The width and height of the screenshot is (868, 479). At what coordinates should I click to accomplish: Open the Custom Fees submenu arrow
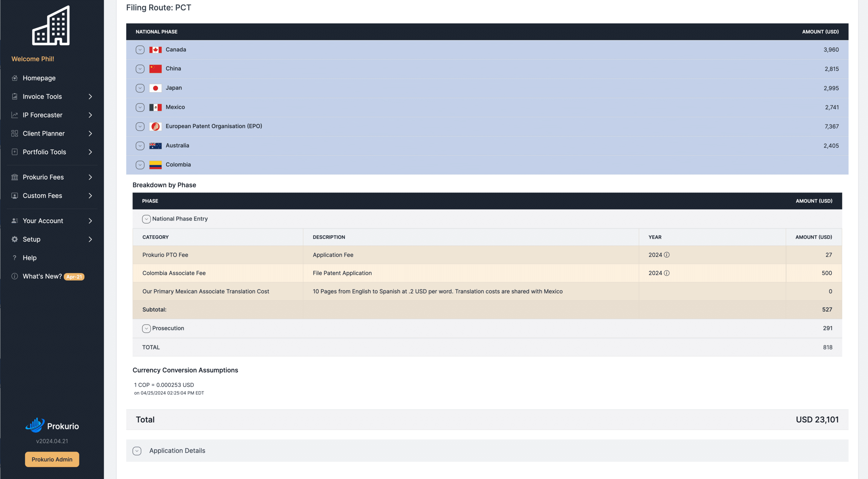pos(90,196)
